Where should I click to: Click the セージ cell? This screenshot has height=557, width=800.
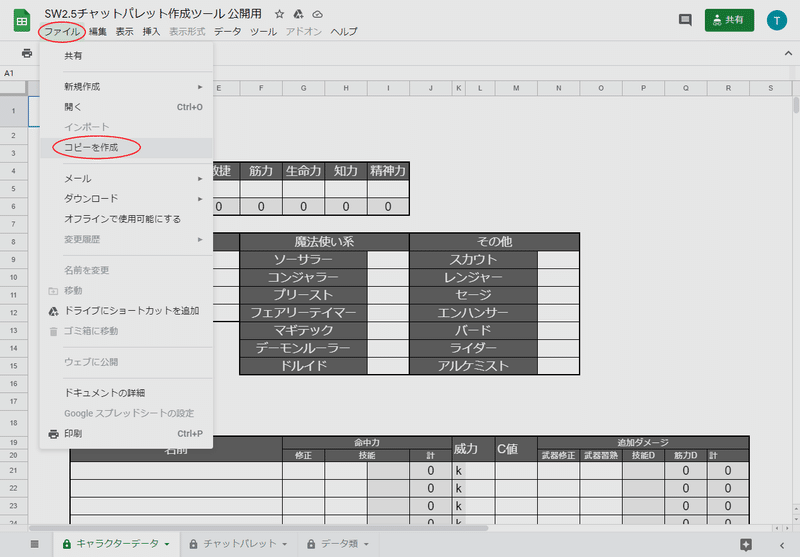click(x=473, y=295)
